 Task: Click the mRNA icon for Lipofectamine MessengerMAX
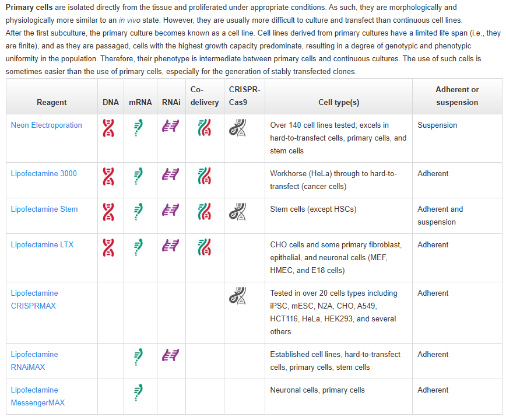point(138,393)
